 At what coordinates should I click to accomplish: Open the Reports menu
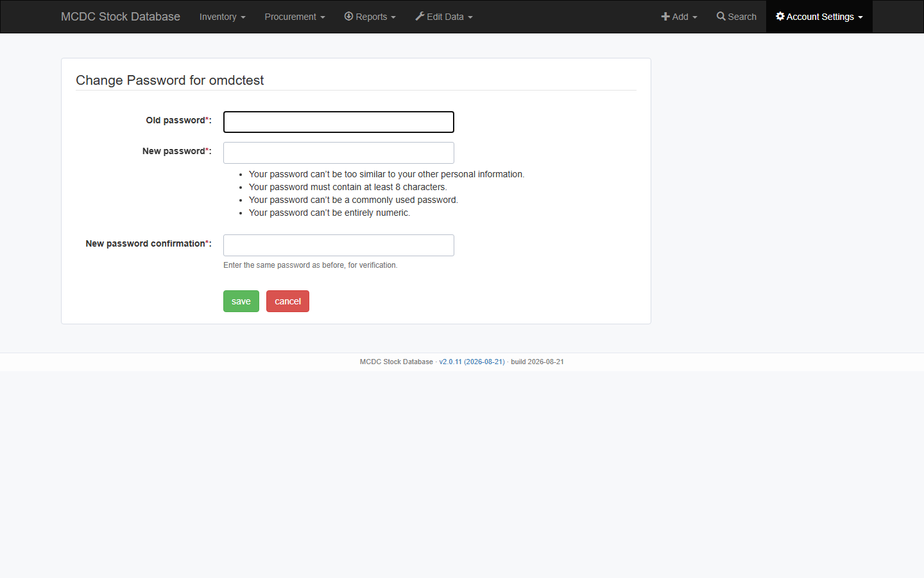coord(370,17)
